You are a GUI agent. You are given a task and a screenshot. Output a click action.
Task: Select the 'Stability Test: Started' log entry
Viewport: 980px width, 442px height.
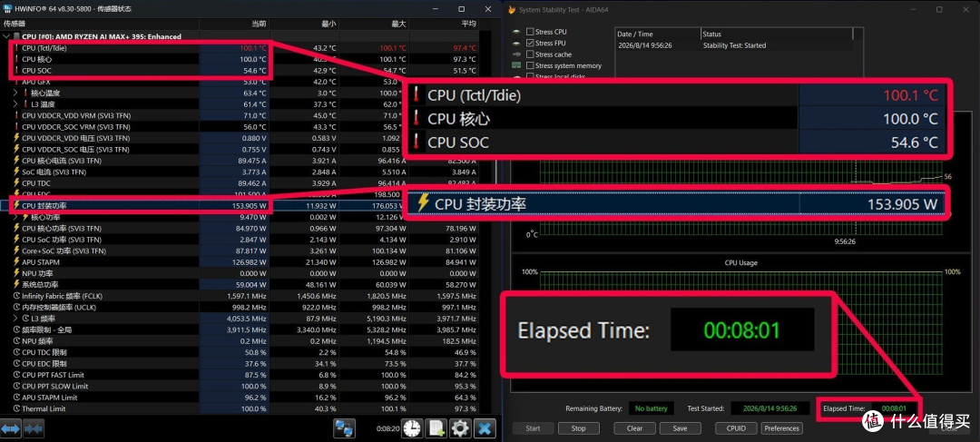tap(734, 45)
